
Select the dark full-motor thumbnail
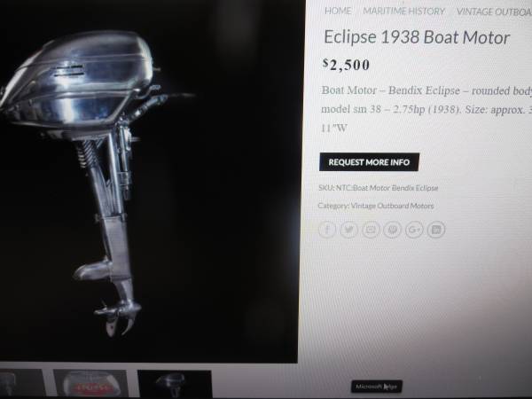click(x=175, y=384)
